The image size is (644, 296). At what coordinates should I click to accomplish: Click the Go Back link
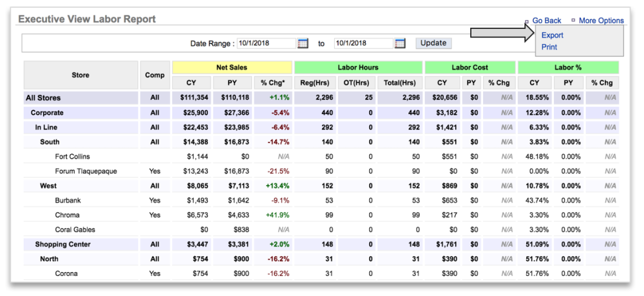(547, 21)
